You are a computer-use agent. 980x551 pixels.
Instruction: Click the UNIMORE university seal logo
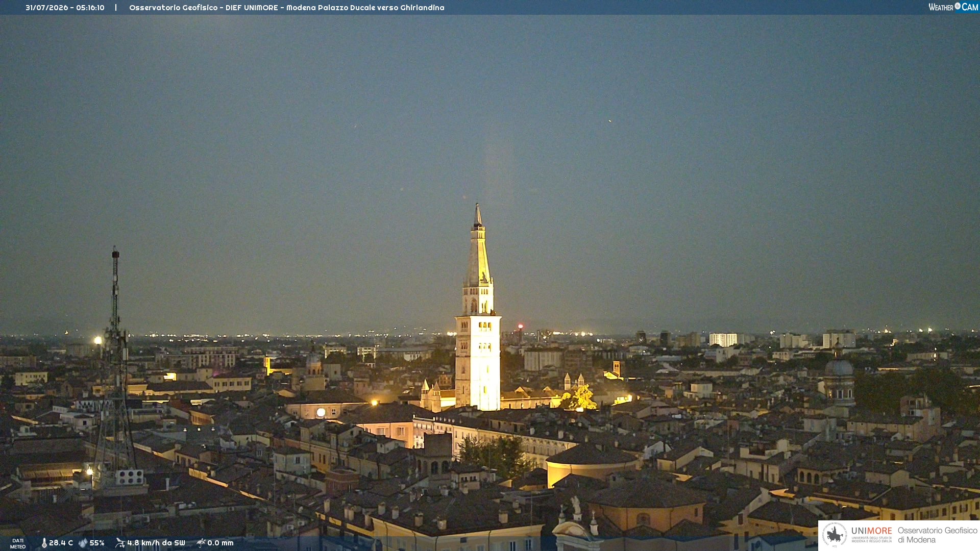(835, 535)
